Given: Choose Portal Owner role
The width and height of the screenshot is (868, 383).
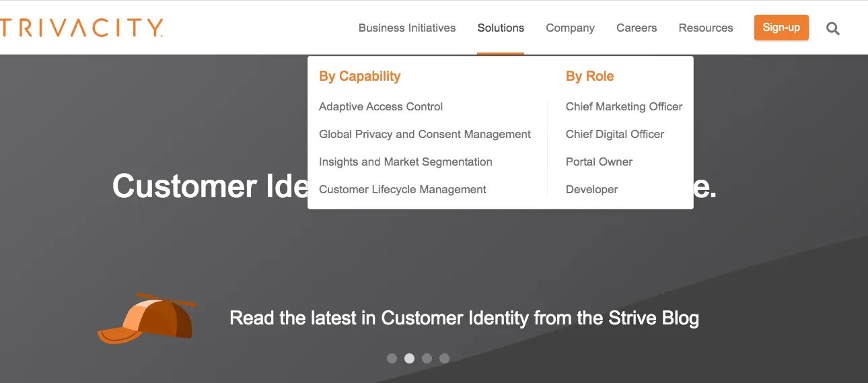Looking at the screenshot, I should pyautogui.click(x=599, y=162).
